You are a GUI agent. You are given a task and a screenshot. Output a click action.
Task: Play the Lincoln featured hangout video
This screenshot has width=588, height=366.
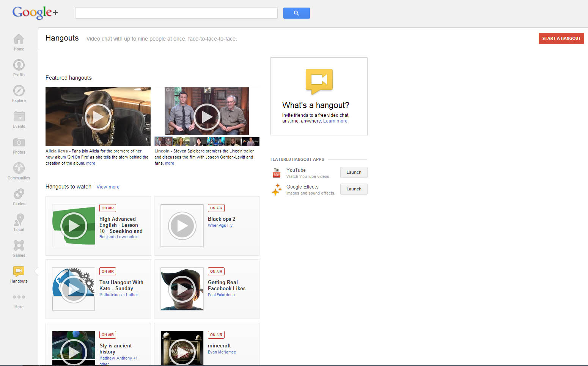coord(207,117)
